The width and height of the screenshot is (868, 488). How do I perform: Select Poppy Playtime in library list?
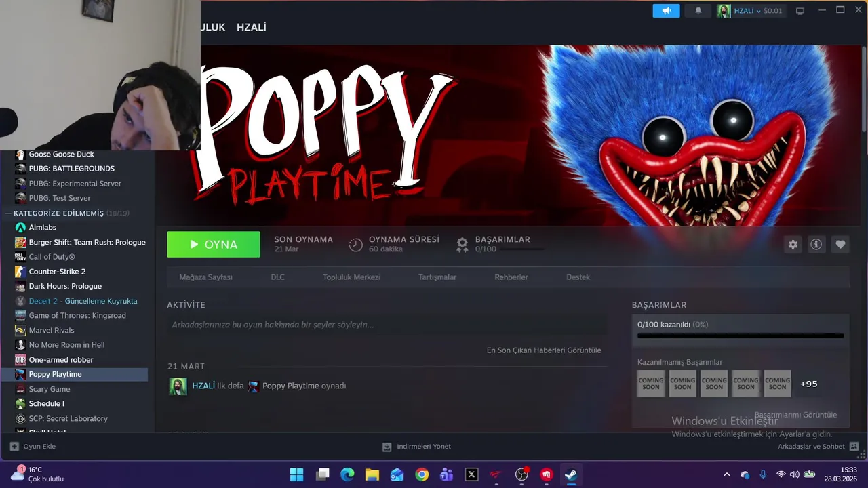(75, 374)
